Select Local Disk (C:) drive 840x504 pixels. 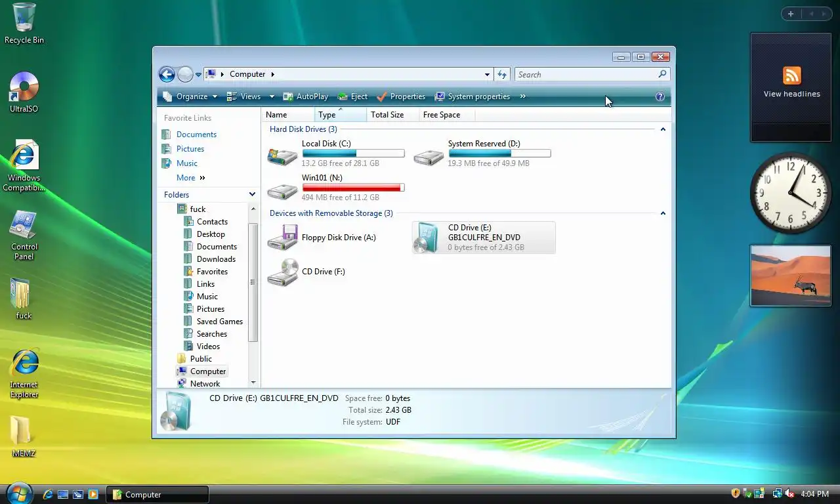click(x=336, y=154)
